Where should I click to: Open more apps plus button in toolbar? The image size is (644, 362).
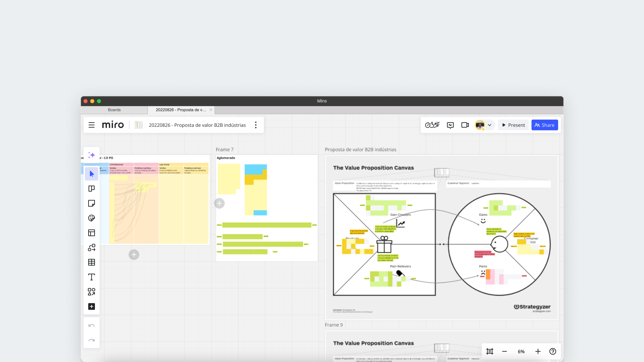92,307
